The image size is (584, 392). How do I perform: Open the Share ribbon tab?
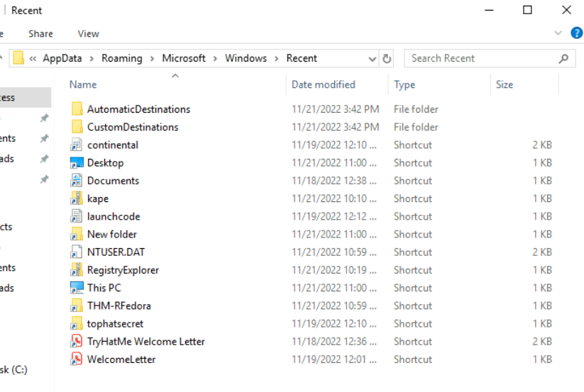click(40, 33)
